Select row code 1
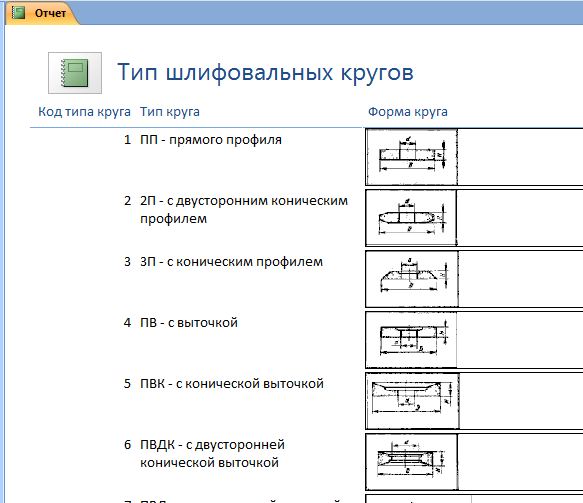Viewport: 583px width, 503px height. pyautogui.click(x=127, y=140)
